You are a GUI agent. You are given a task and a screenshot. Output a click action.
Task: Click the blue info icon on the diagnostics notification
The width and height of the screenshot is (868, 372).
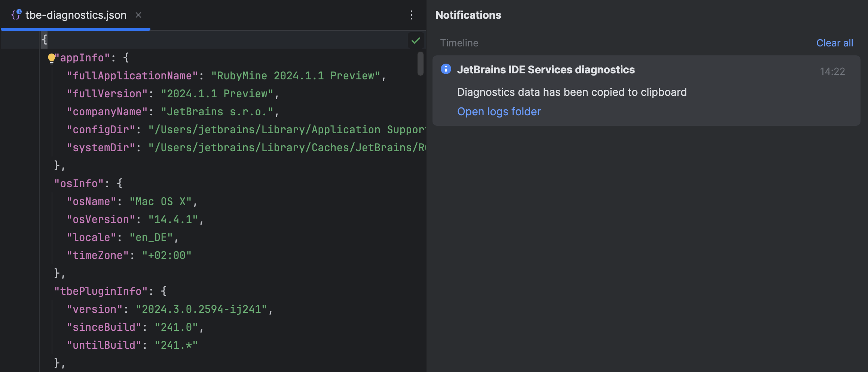pyautogui.click(x=446, y=69)
